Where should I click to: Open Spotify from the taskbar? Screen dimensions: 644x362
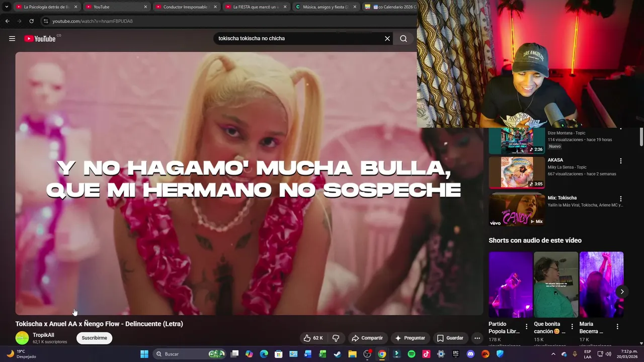point(411,354)
